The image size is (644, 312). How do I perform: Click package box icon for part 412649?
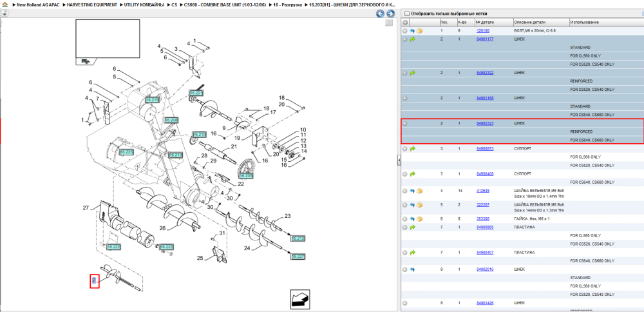tap(420, 191)
